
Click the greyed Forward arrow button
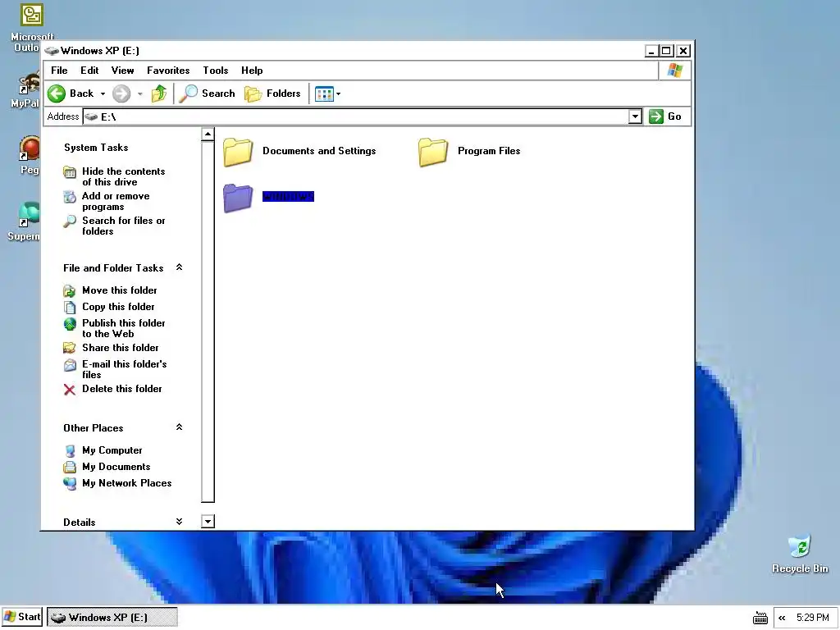(121, 94)
